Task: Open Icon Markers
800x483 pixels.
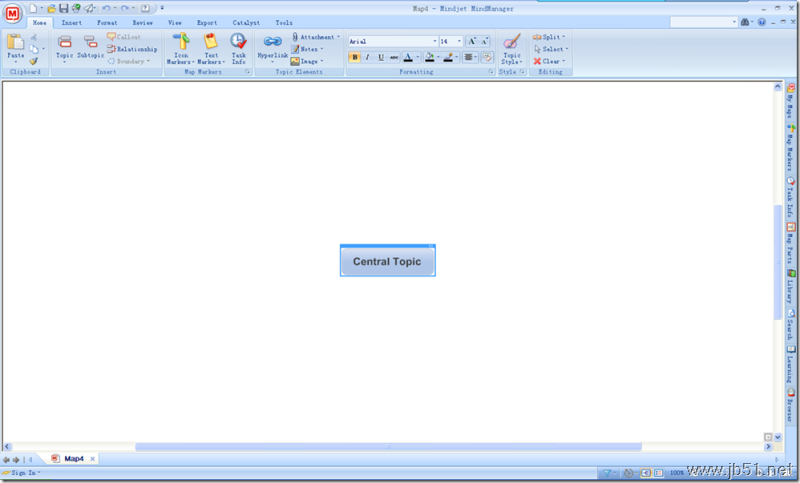Action: 181,48
